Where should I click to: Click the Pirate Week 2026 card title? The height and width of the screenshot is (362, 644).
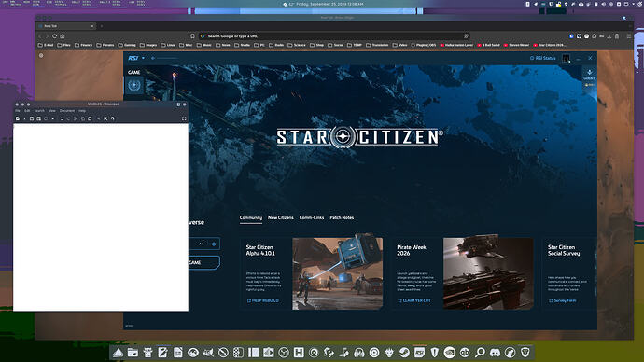[412, 250]
